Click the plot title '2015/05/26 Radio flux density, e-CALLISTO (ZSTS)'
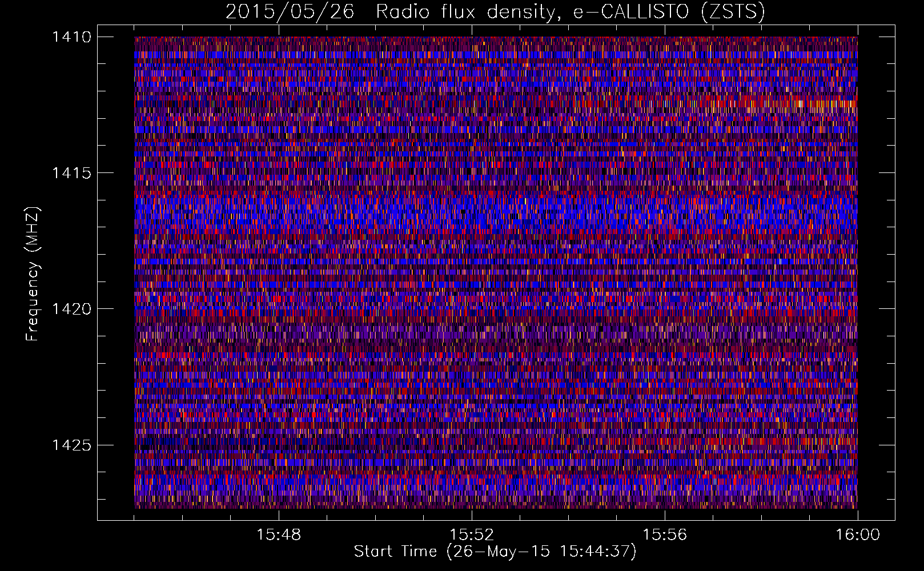This screenshot has height=571, width=924. point(495,11)
